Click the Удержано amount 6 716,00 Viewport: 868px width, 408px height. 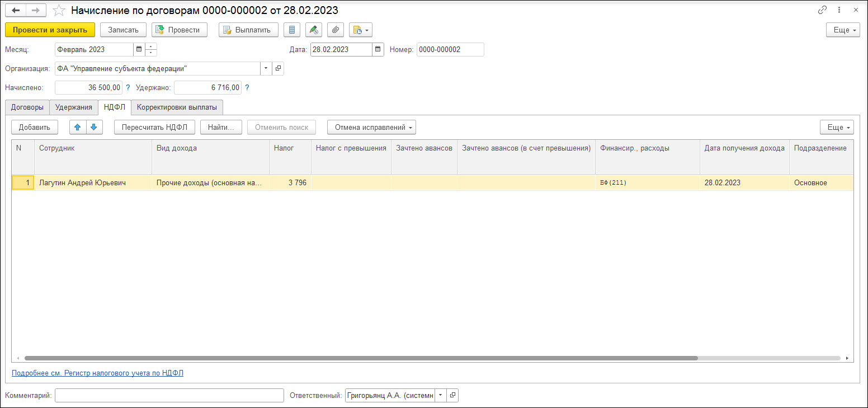(x=207, y=87)
